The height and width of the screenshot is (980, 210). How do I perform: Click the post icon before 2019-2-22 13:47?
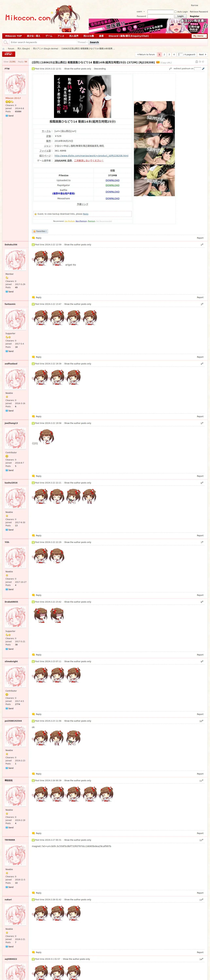click(33, 304)
